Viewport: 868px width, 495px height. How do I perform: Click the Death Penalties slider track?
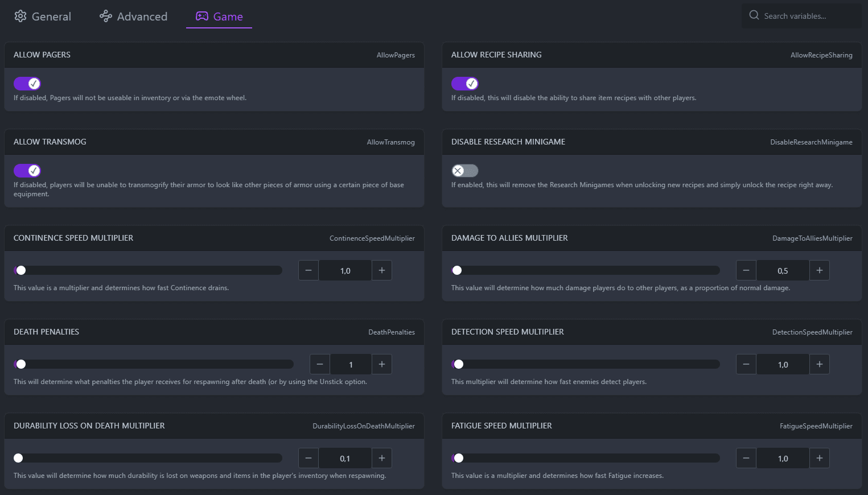[x=154, y=364]
